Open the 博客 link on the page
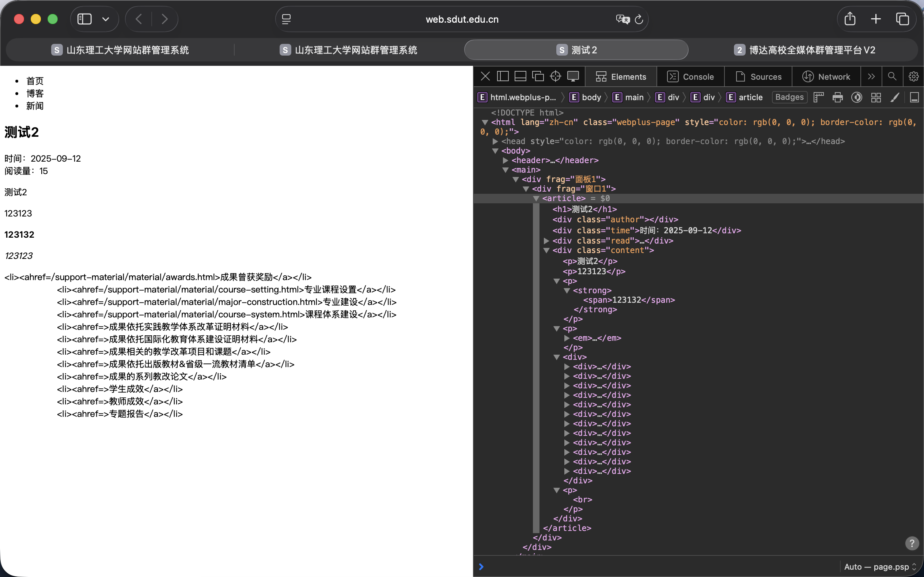This screenshot has width=924, height=577. 35,93
